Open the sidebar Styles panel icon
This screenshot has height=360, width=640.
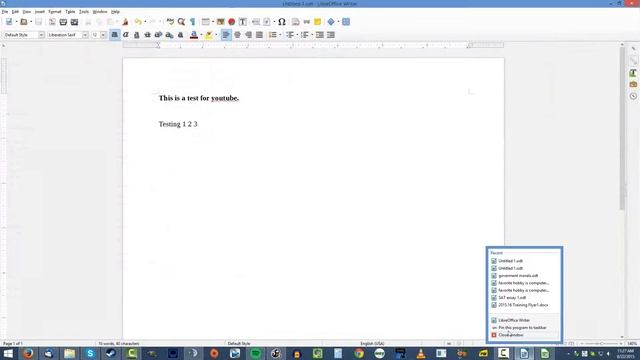coord(633,73)
